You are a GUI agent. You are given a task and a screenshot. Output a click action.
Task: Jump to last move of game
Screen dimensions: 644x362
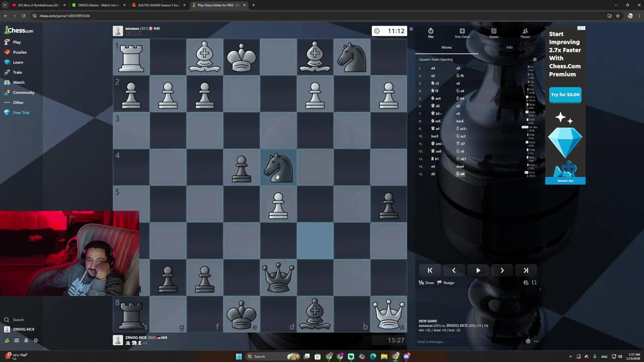coord(526,270)
